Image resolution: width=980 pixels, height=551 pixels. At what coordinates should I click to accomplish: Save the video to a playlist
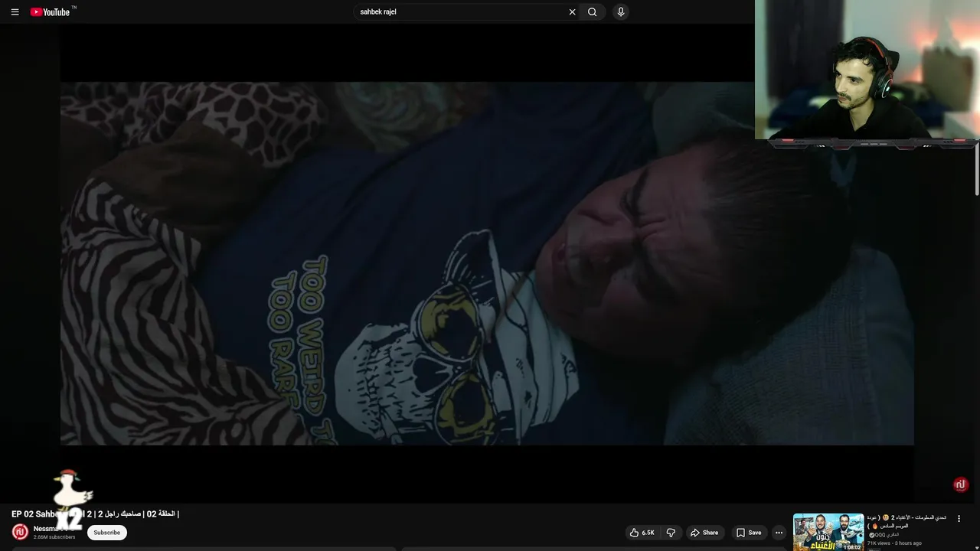coord(749,533)
